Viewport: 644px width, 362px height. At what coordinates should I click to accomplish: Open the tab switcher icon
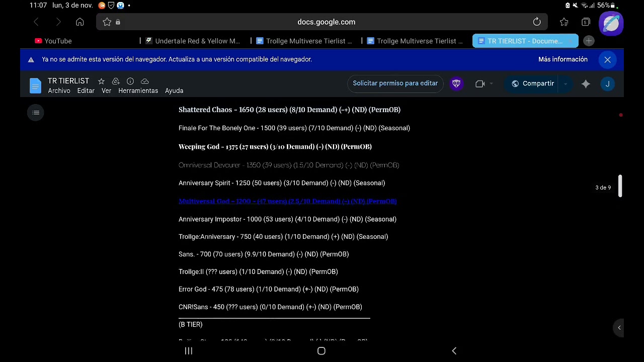click(586, 22)
